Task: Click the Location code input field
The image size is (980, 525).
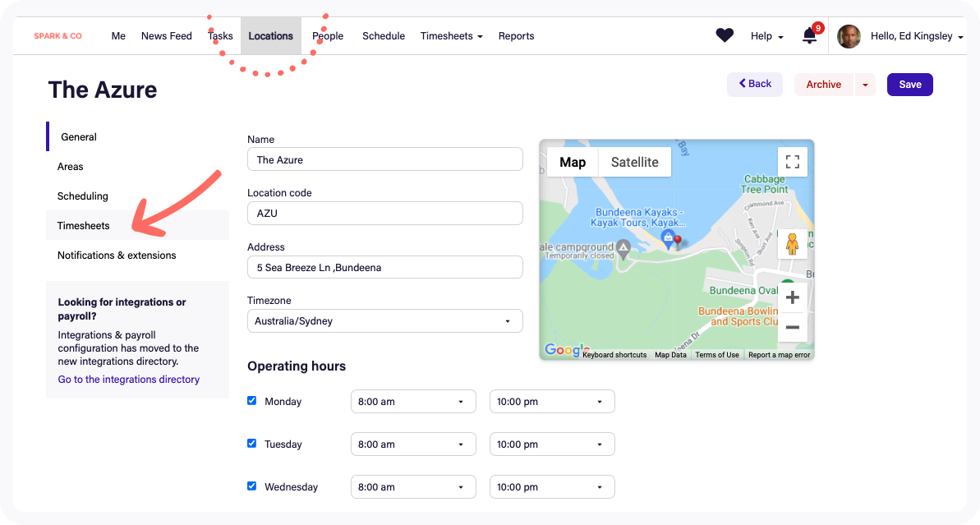Action: [384, 214]
